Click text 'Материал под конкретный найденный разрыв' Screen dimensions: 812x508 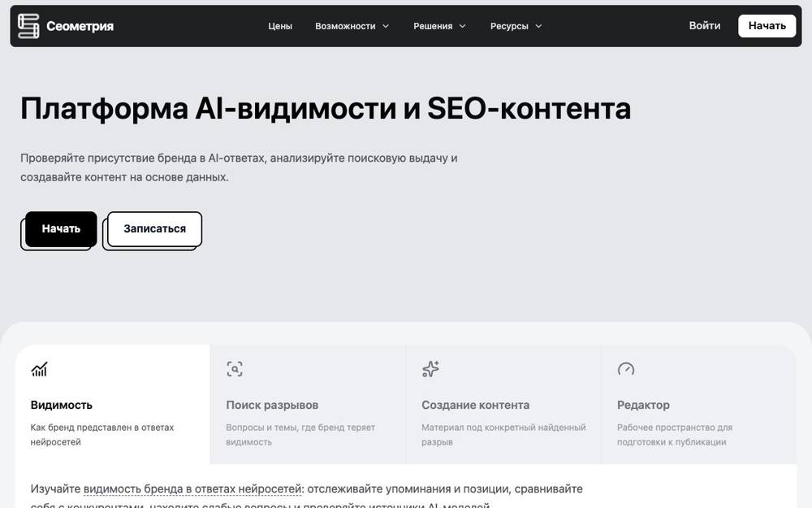pyautogui.click(x=503, y=434)
